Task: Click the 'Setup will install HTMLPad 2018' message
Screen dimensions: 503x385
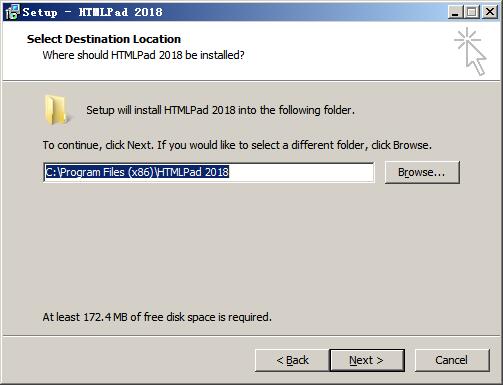Action: (220, 110)
